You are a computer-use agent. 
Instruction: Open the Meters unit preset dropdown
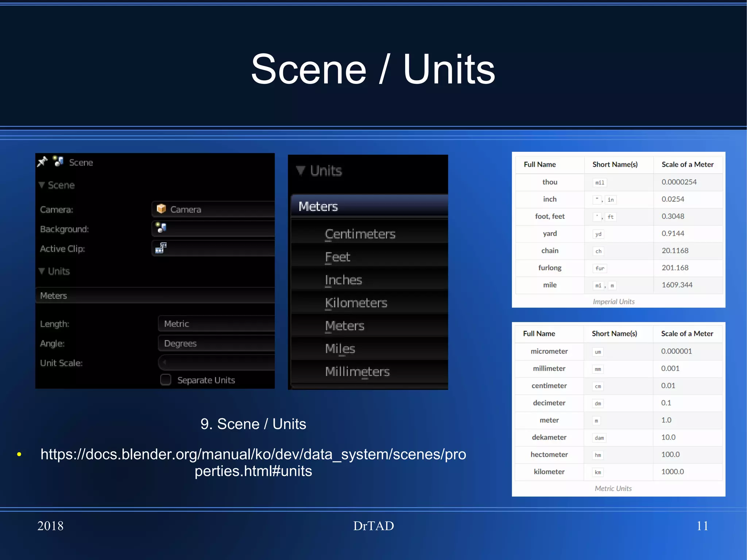(155, 296)
